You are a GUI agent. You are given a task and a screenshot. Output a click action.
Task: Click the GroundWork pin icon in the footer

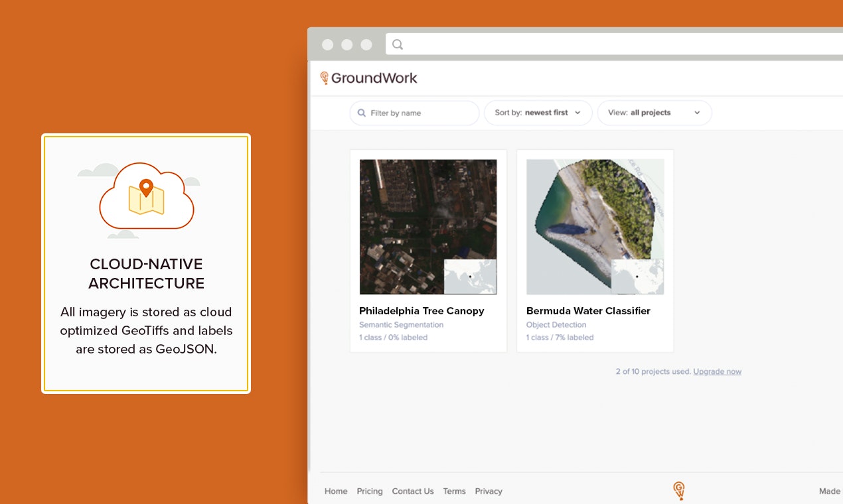pos(678,491)
